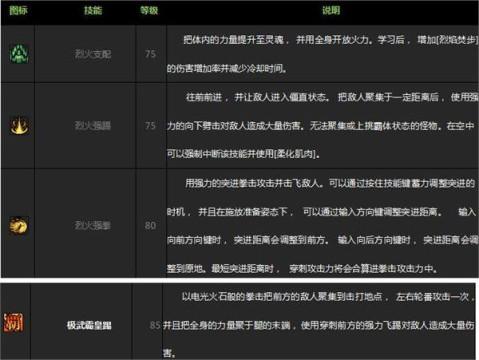Click the 技能 column header

tap(93, 11)
